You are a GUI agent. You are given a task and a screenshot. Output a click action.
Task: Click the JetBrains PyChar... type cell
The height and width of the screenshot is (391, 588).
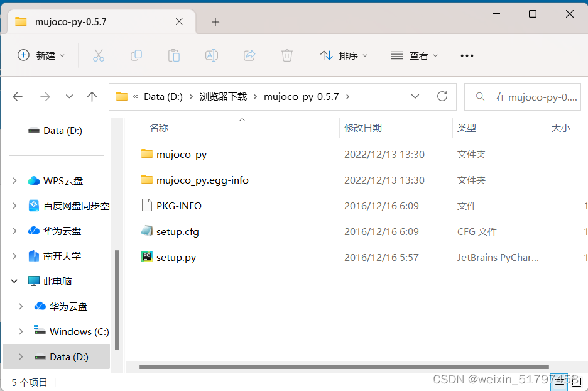(x=498, y=257)
